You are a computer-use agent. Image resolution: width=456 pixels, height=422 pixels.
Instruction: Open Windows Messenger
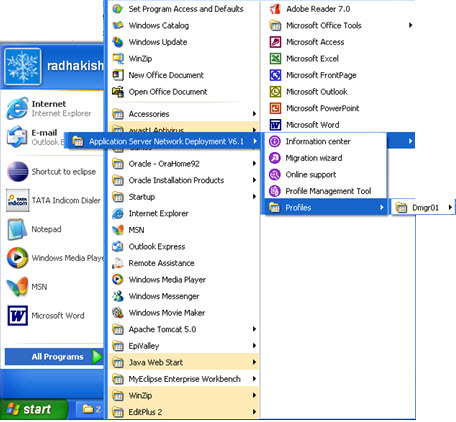coord(183,296)
